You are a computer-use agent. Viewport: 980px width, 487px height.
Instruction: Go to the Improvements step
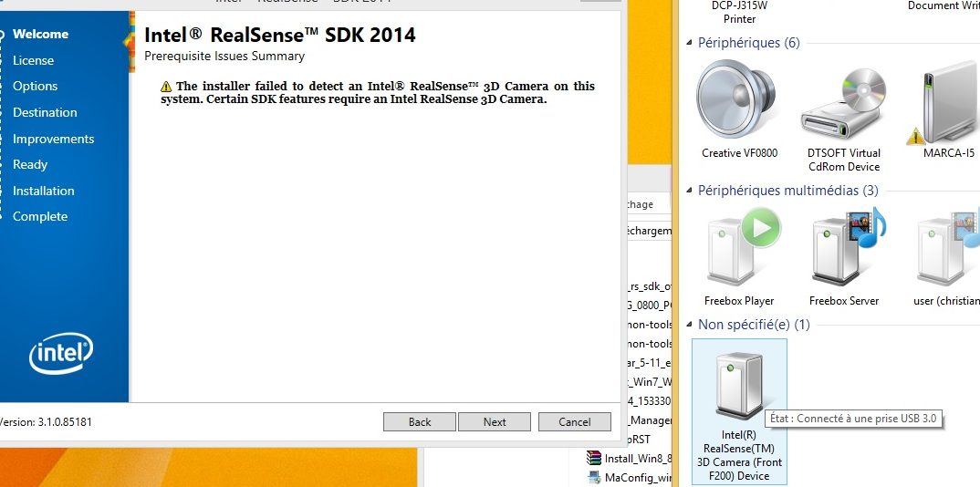[53, 139]
